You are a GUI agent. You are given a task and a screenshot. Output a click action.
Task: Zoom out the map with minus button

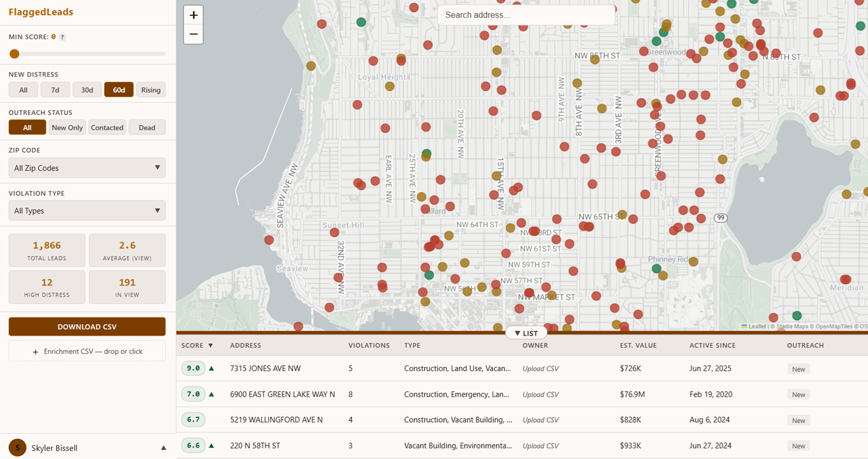click(x=194, y=34)
